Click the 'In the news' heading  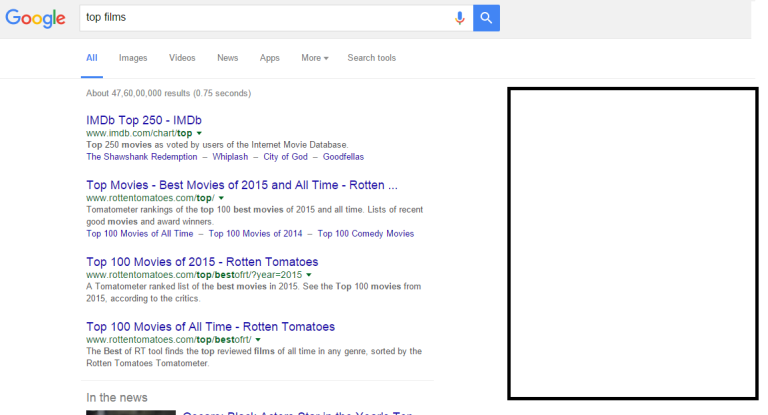[x=117, y=397]
